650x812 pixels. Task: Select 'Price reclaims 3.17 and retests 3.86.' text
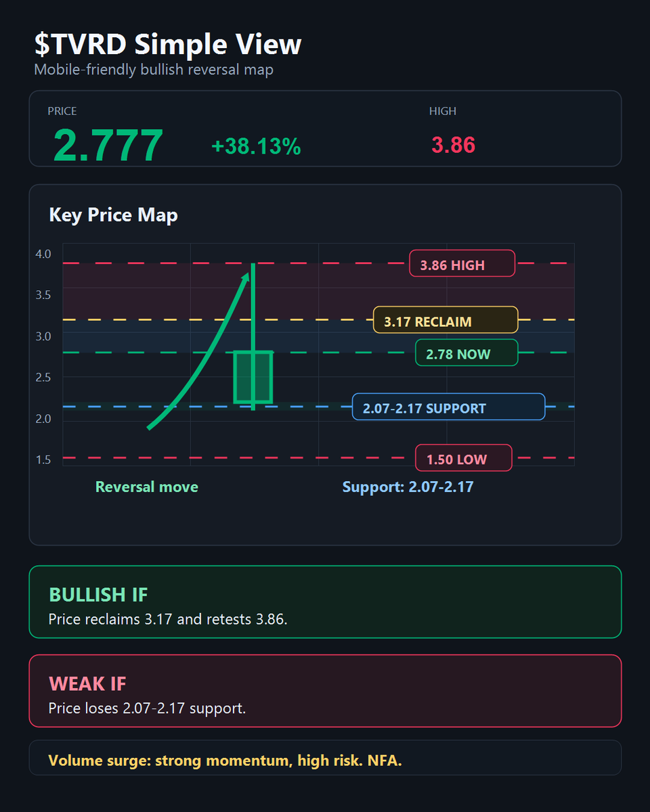coord(168,619)
